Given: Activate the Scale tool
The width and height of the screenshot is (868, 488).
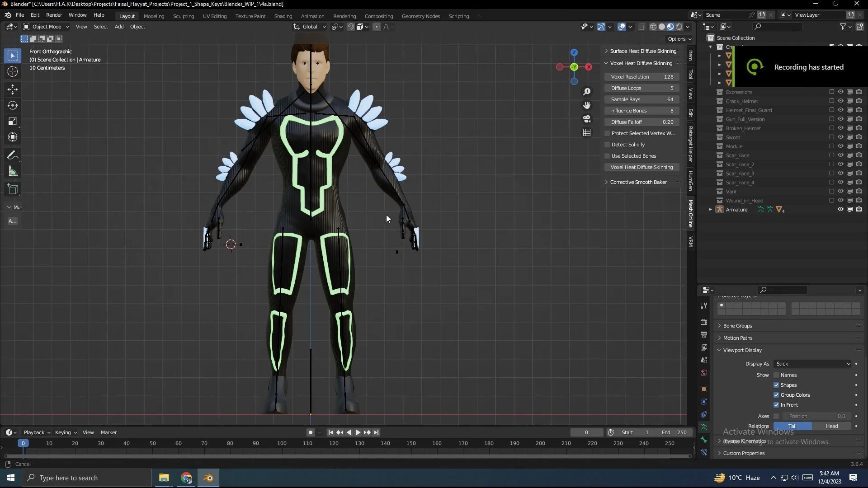Looking at the screenshot, I should click(13, 121).
